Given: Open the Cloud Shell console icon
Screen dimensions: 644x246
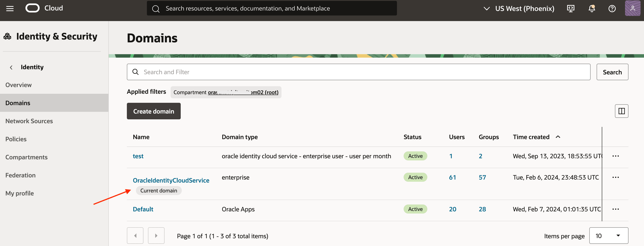Looking at the screenshot, I should point(571,8).
